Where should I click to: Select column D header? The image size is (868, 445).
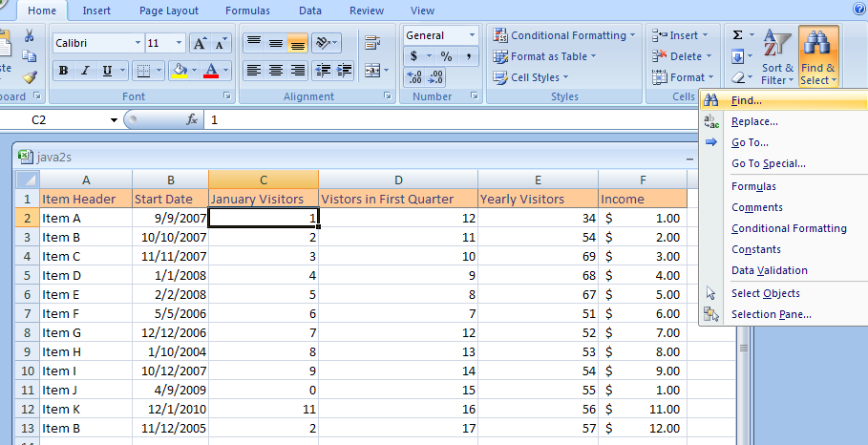398,180
